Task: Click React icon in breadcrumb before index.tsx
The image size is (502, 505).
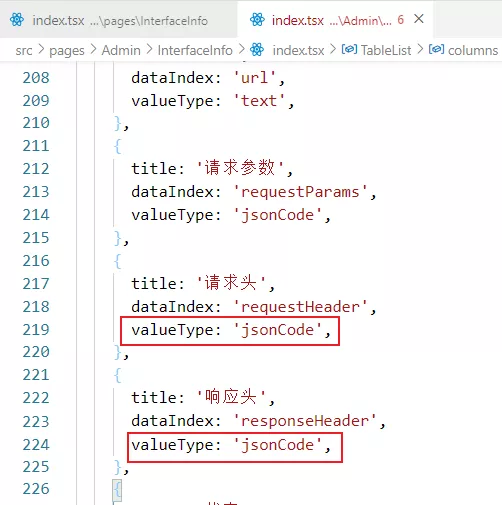Action: 257,50
